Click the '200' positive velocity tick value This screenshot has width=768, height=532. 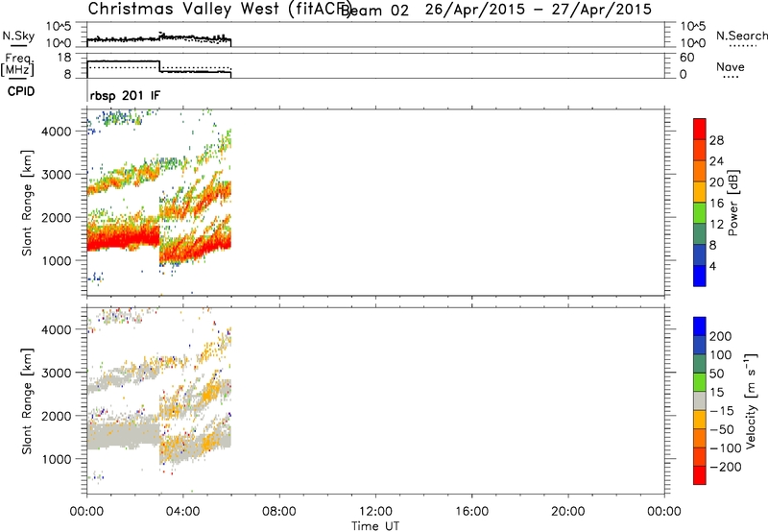(x=721, y=336)
